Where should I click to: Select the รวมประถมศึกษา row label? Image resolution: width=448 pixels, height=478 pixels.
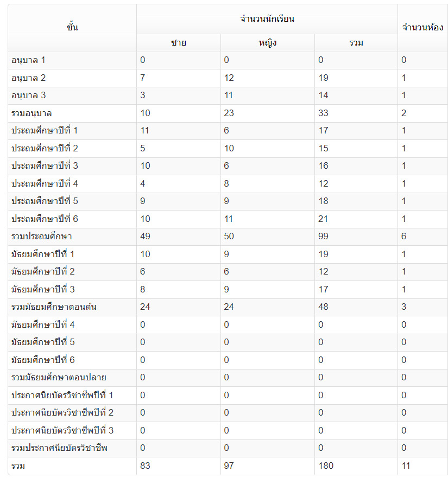[41, 237]
